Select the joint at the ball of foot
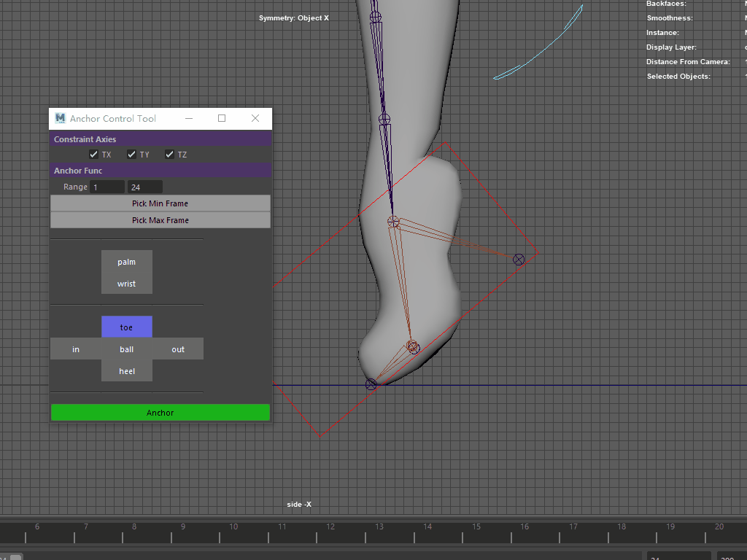The width and height of the screenshot is (747, 560). point(413,347)
